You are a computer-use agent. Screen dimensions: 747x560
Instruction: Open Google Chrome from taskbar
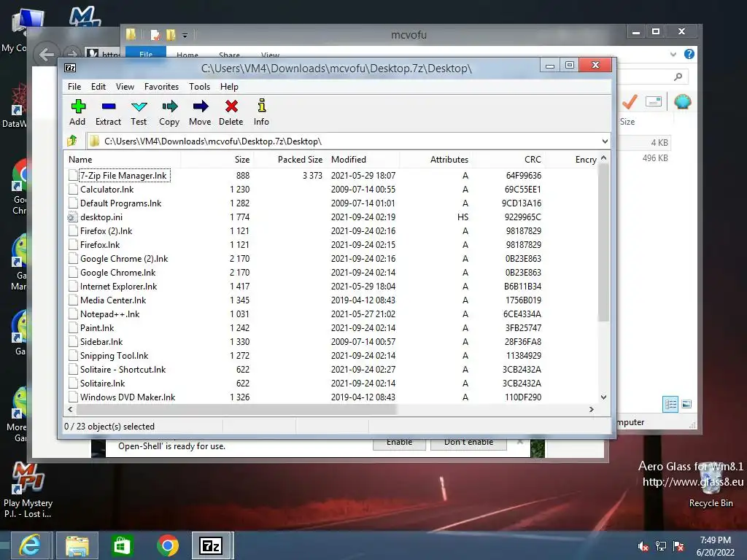(x=167, y=545)
